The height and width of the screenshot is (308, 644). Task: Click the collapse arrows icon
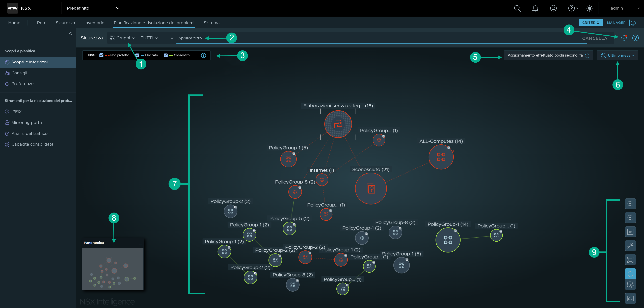[630, 246]
